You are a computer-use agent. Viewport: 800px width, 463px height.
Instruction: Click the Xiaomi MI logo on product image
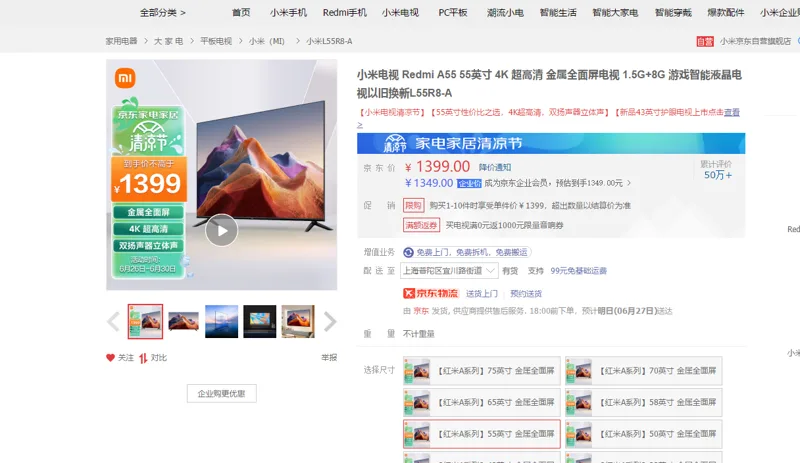click(x=125, y=78)
